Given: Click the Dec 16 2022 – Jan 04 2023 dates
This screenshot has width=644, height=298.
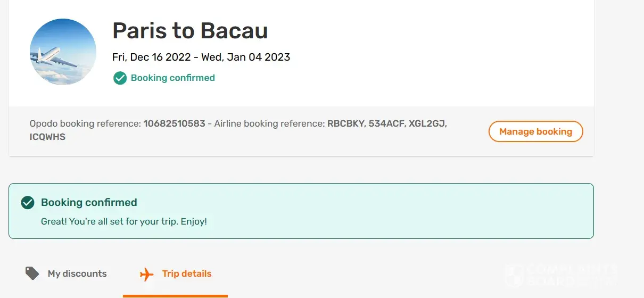Looking at the screenshot, I should tap(201, 57).
